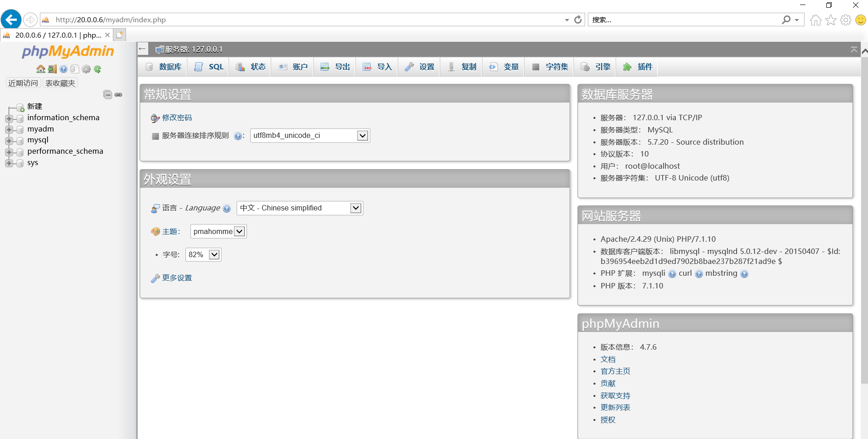Open browser home page icon
The height and width of the screenshot is (439, 868).
pos(815,20)
